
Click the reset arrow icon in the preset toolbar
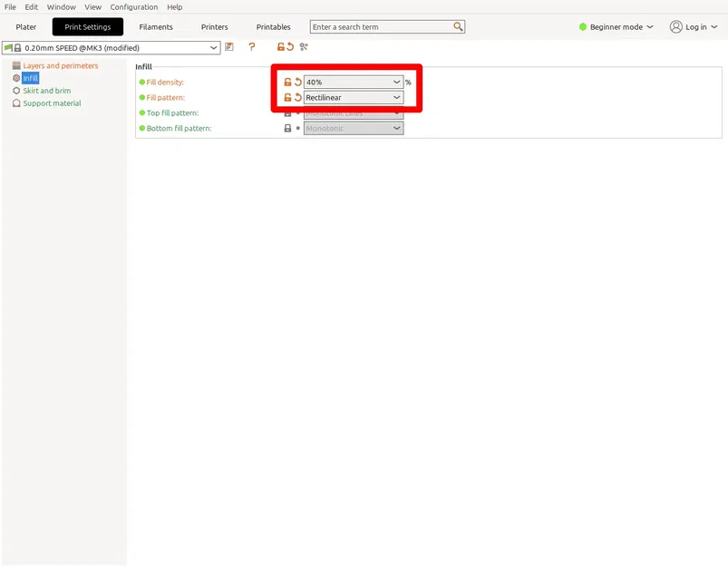(x=290, y=46)
